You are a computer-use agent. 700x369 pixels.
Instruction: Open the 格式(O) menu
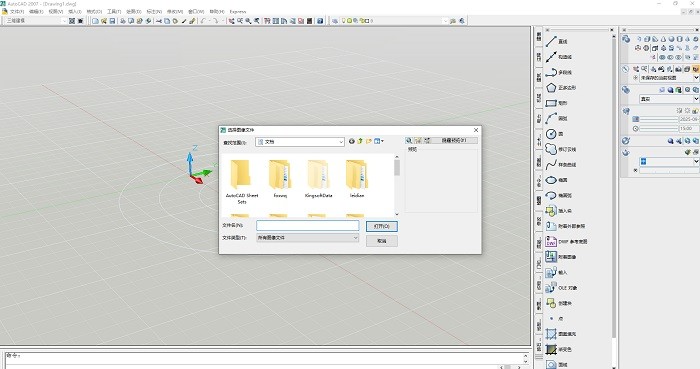point(94,12)
